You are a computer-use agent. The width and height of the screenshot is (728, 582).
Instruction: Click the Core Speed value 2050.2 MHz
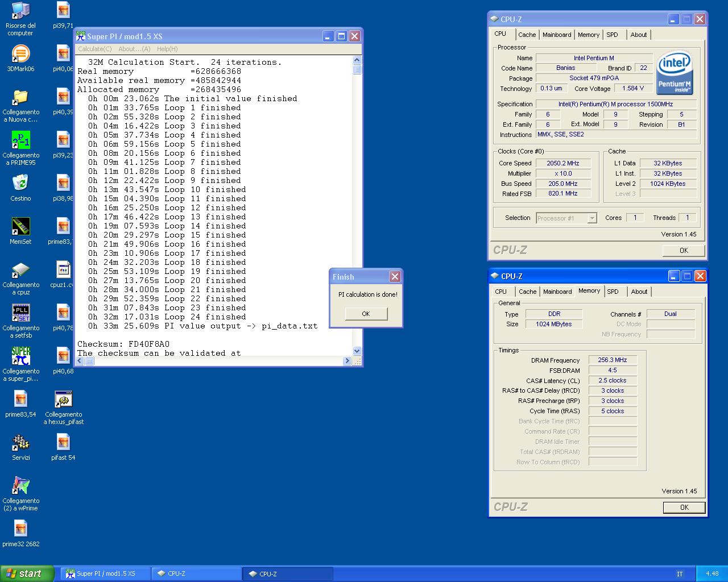coord(563,163)
